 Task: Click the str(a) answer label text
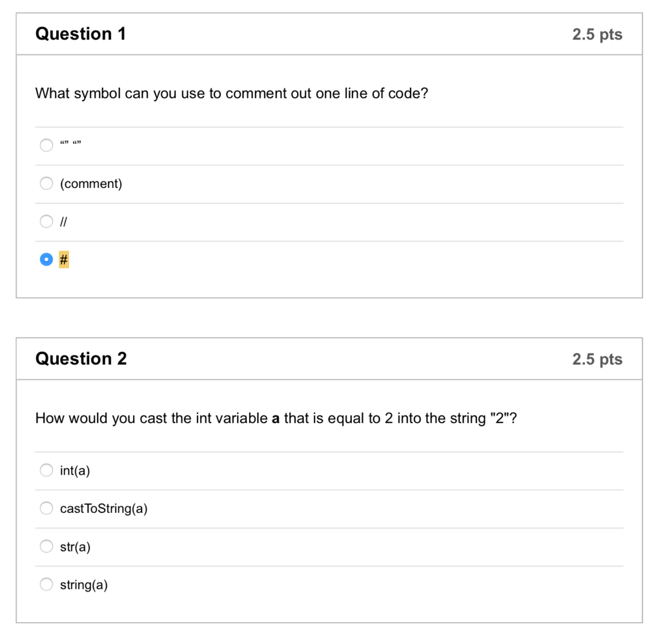[75, 546]
